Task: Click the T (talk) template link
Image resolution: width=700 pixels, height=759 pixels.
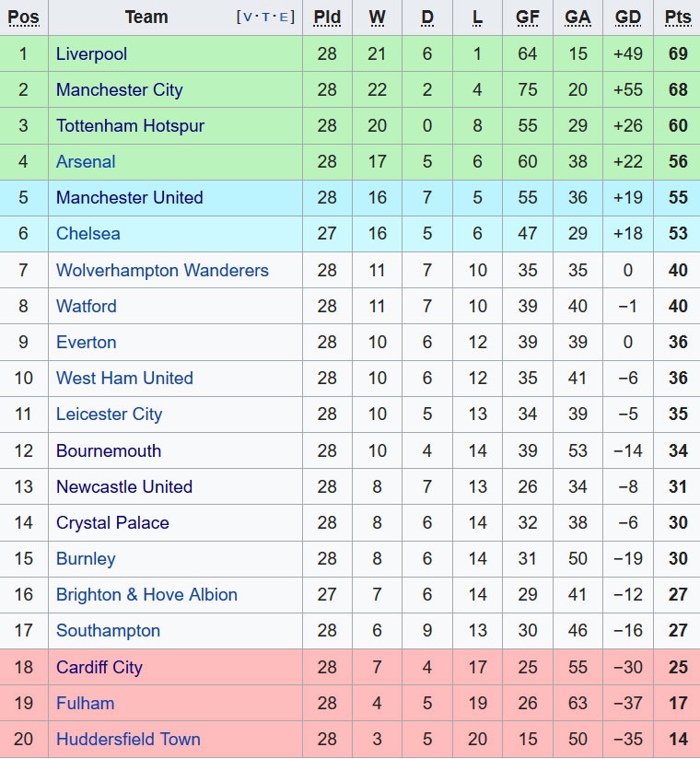Action: 266,17
